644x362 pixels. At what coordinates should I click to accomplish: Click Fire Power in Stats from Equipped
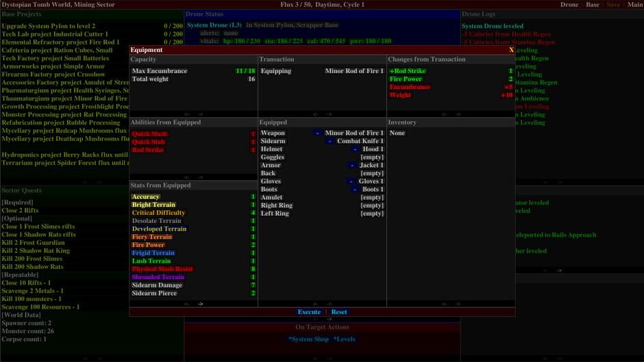148,245
